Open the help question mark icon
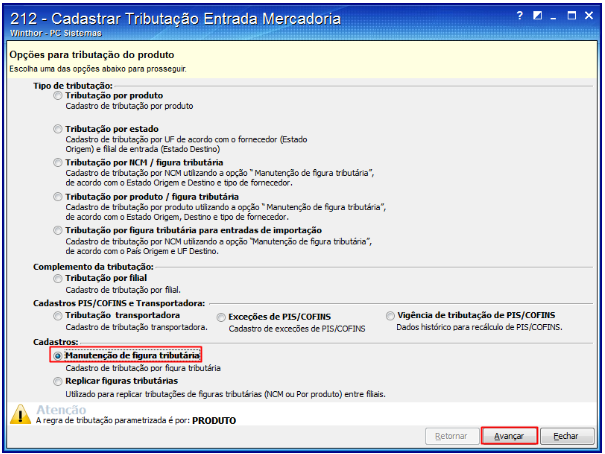 (519, 16)
